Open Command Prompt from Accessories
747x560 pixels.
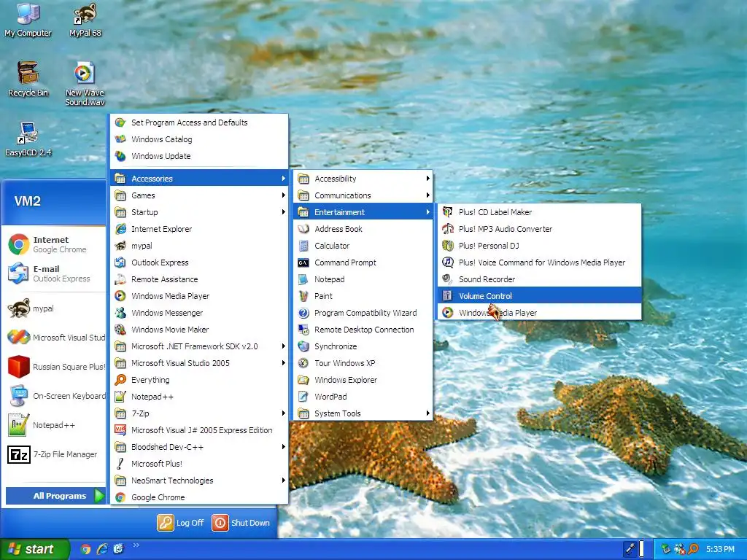[x=363, y=262]
